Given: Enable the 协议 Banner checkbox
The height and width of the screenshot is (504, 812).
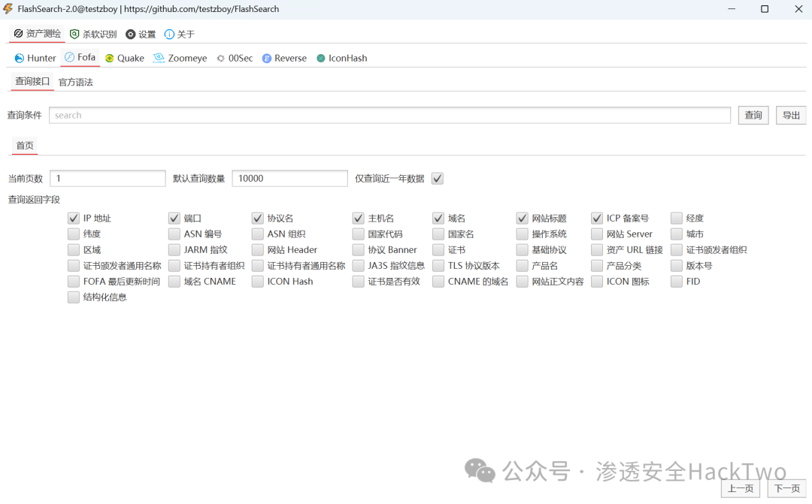Looking at the screenshot, I should pyautogui.click(x=358, y=250).
